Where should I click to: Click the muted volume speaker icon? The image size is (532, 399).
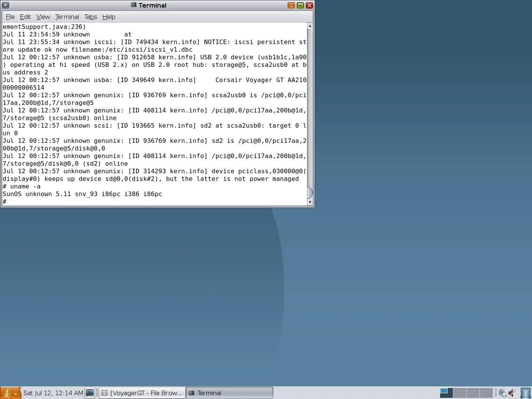pos(512,393)
